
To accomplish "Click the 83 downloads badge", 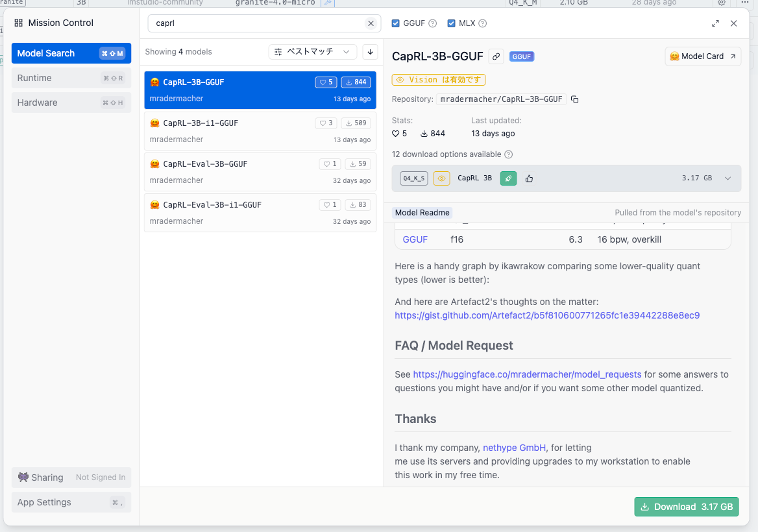I will pyautogui.click(x=358, y=205).
